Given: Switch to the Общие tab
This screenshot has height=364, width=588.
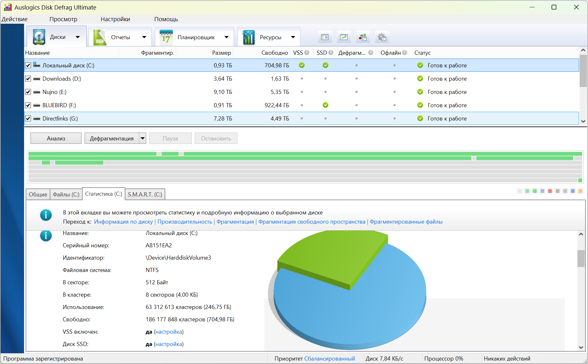Looking at the screenshot, I should [x=38, y=194].
